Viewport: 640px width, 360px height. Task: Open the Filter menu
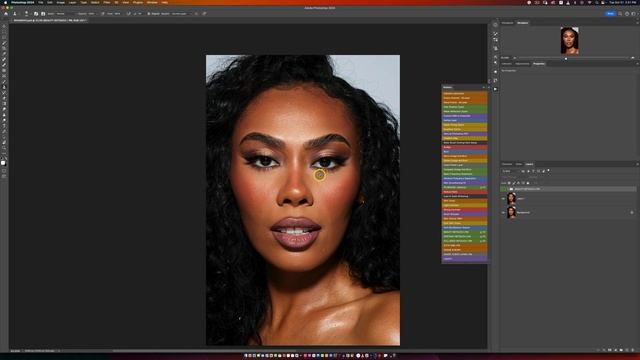coord(107,2)
